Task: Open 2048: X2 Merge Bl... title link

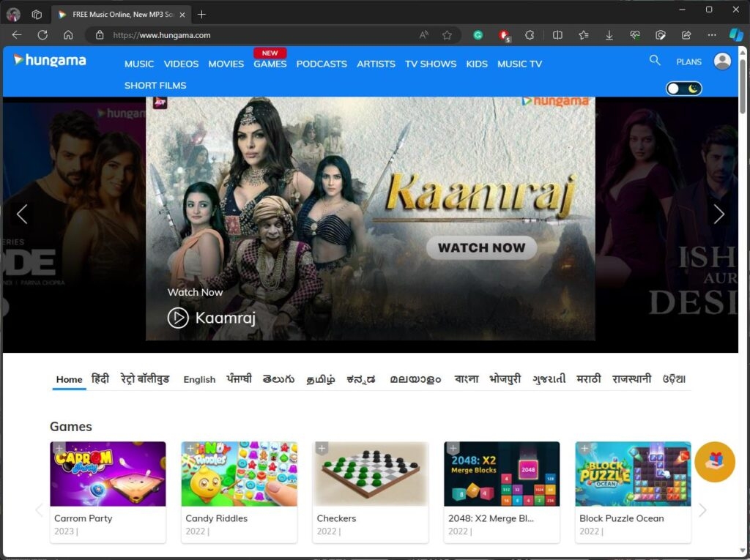Action: 491,518
